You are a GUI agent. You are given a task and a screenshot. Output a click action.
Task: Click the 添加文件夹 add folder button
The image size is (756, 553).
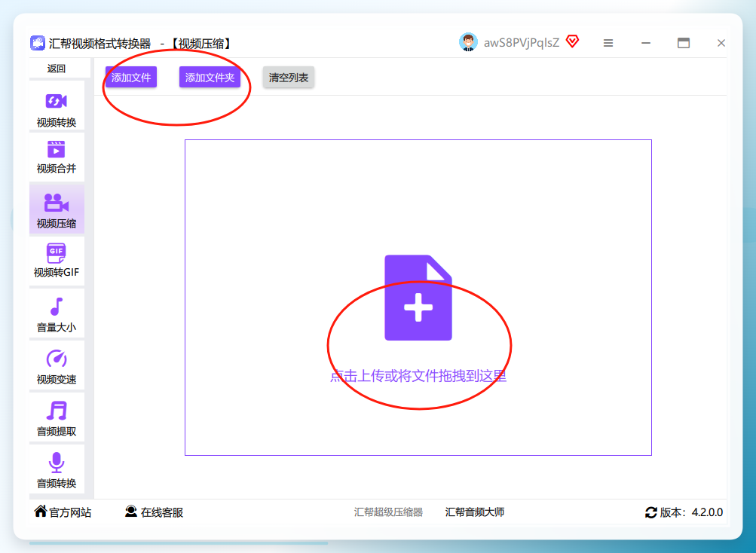tap(210, 77)
